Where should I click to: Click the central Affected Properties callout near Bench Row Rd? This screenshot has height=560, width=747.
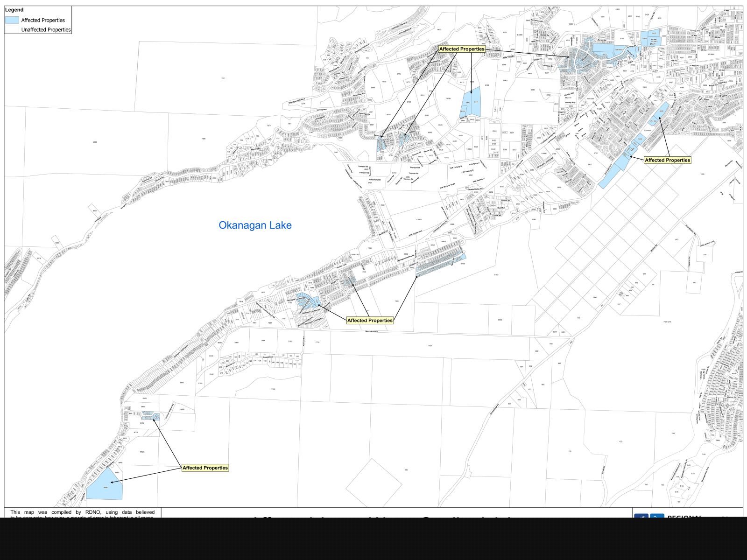point(370,321)
